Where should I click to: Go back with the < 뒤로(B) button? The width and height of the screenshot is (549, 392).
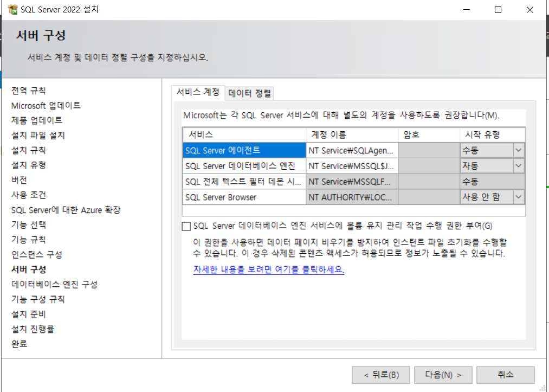[x=380, y=375]
